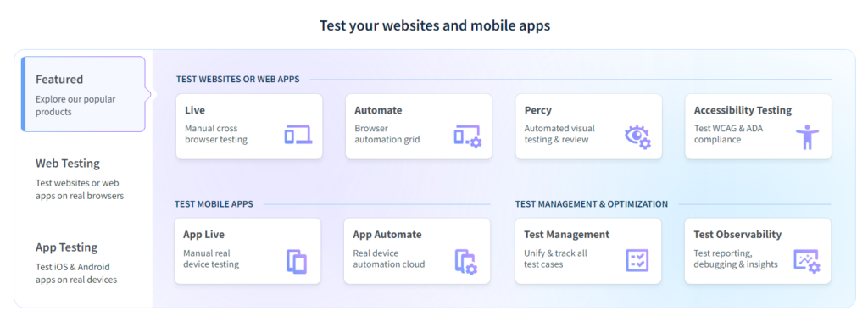868x333 pixels.
Task: Select the Featured tab
Action: (84, 94)
